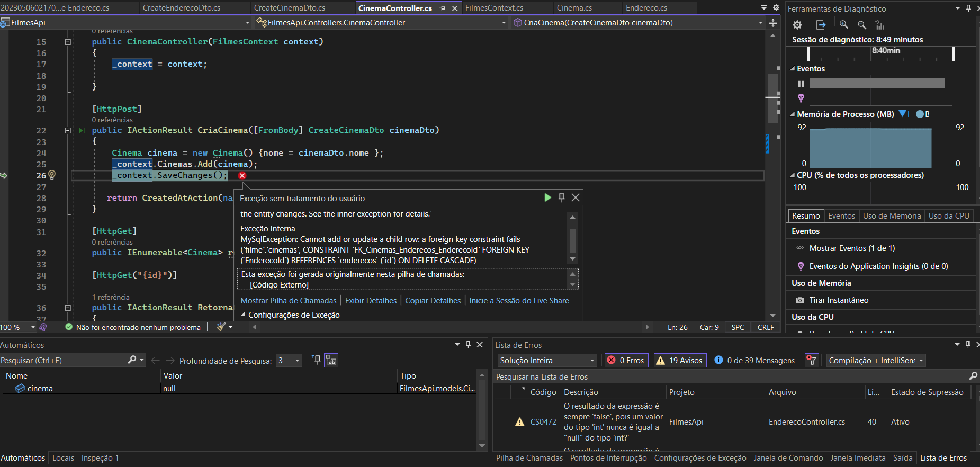This screenshot has width=980, height=467.
Task: Click the export session arrow icon
Action: [x=821, y=25]
